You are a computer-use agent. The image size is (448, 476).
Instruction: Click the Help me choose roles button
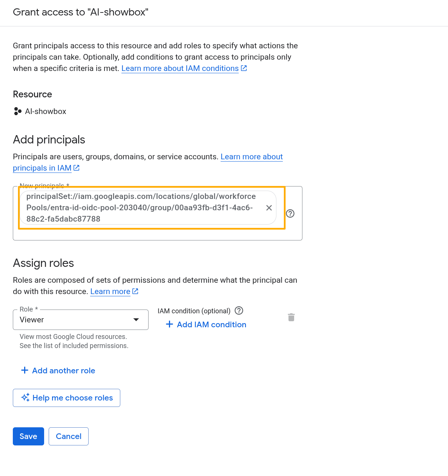(x=66, y=397)
